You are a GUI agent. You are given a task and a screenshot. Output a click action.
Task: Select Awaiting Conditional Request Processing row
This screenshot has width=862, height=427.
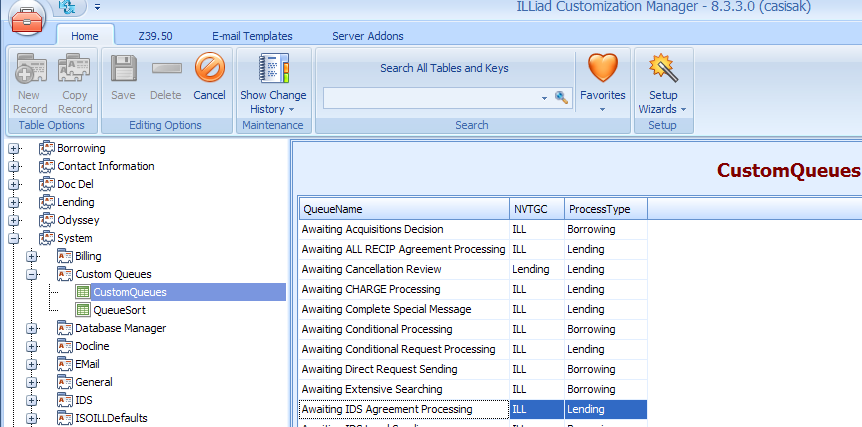tap(473, 349)
